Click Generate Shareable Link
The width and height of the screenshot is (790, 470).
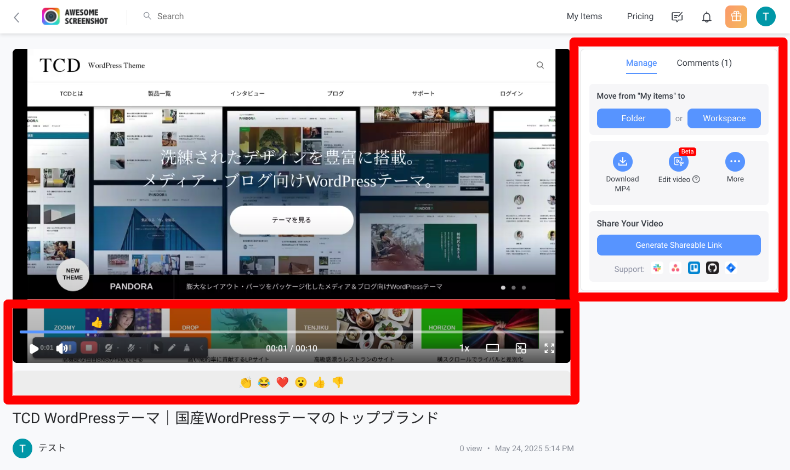tap(679, 245)
